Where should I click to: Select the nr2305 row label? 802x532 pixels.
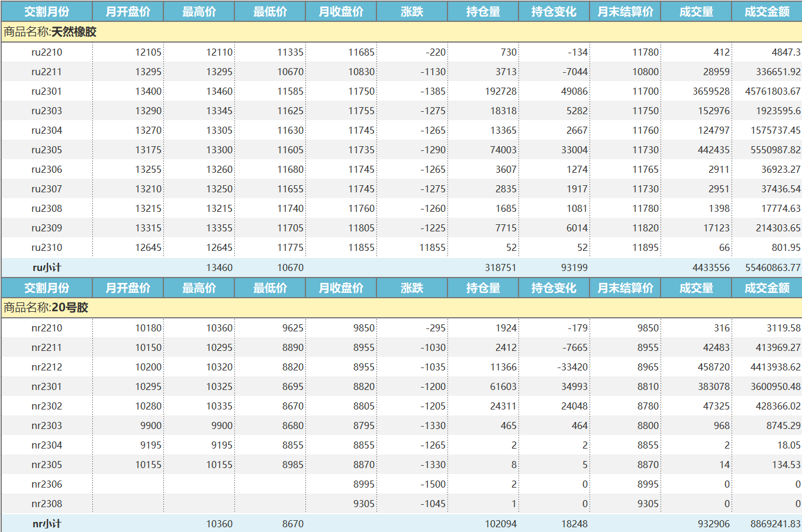point(47,465)
